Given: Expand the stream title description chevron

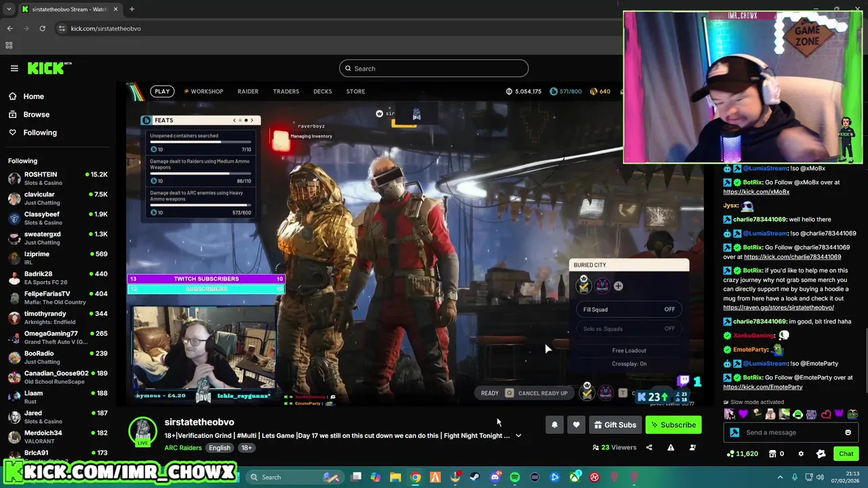Looking at the screenshot, I should click(518, 436).
